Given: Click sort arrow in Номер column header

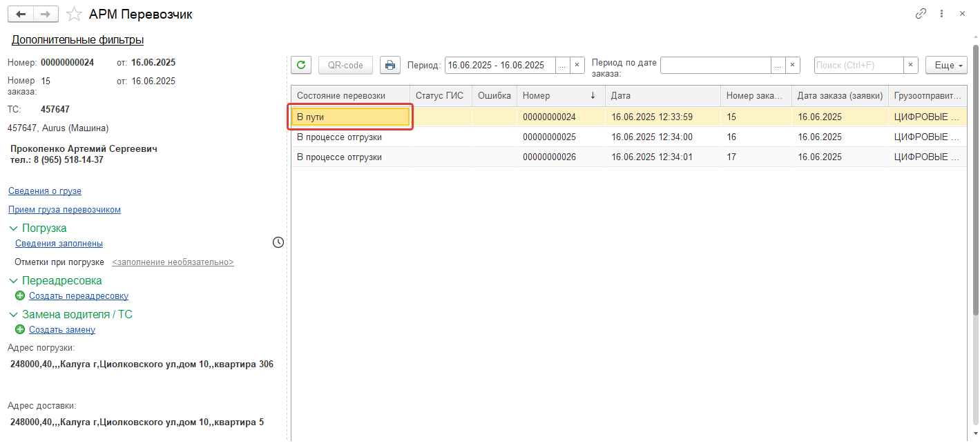Looking at the screenshot, I should (x=593, y=95).
